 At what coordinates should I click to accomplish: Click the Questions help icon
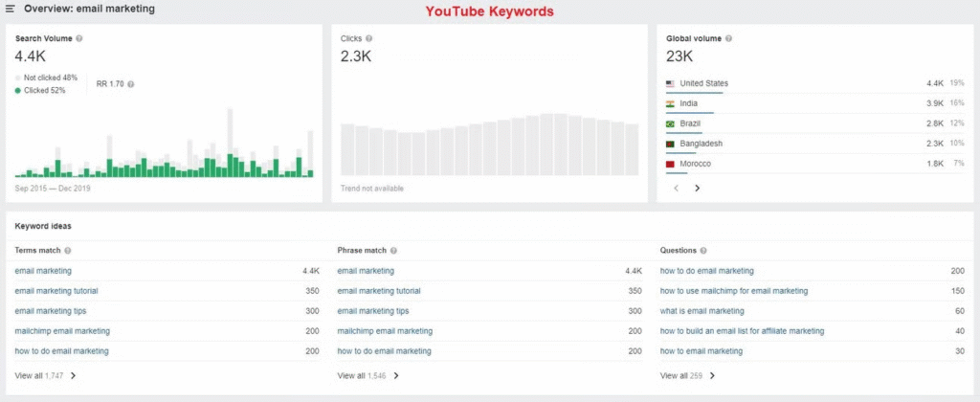(x=704, y=251)
